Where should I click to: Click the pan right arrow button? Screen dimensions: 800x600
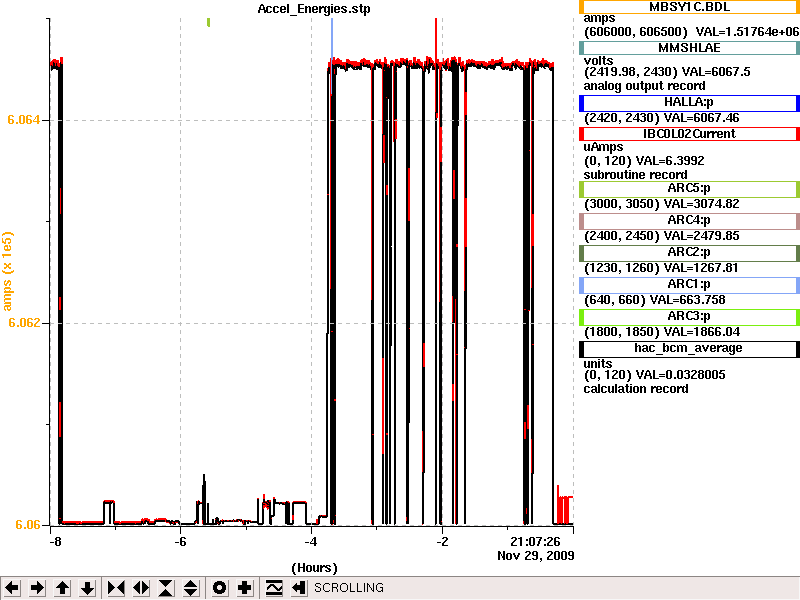point(37,588)
